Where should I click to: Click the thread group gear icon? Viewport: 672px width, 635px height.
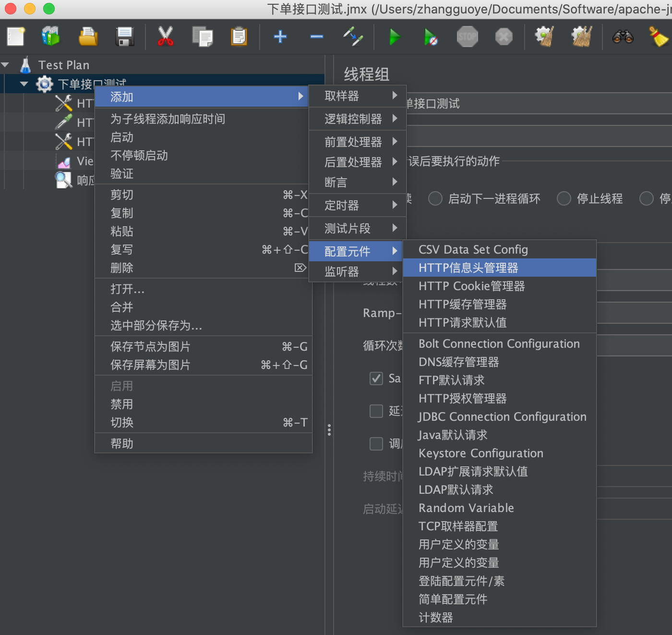(x=44, y=84)
